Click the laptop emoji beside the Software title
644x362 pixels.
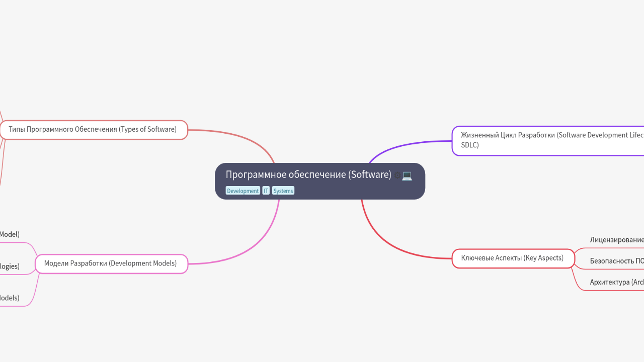(407, 175)
